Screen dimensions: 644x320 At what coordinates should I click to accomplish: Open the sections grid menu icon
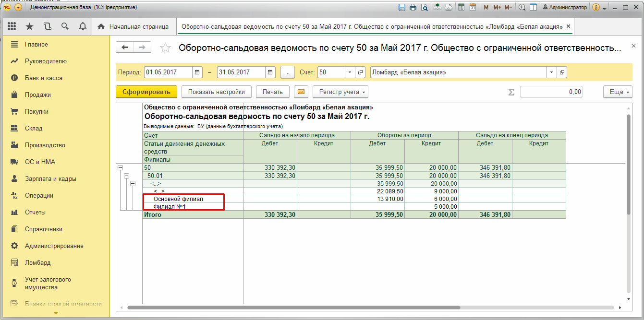(12, 26)
